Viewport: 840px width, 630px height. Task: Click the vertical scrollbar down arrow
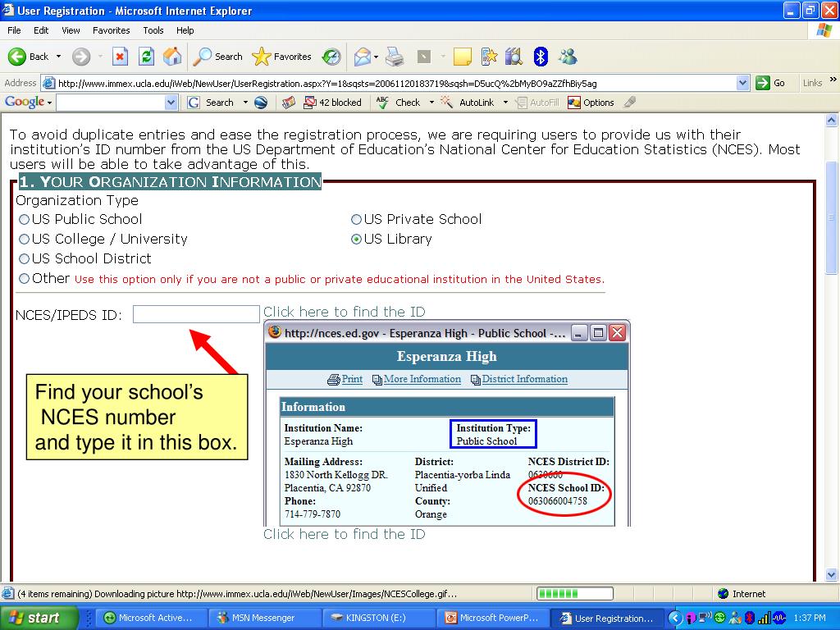tap(832, 575)
